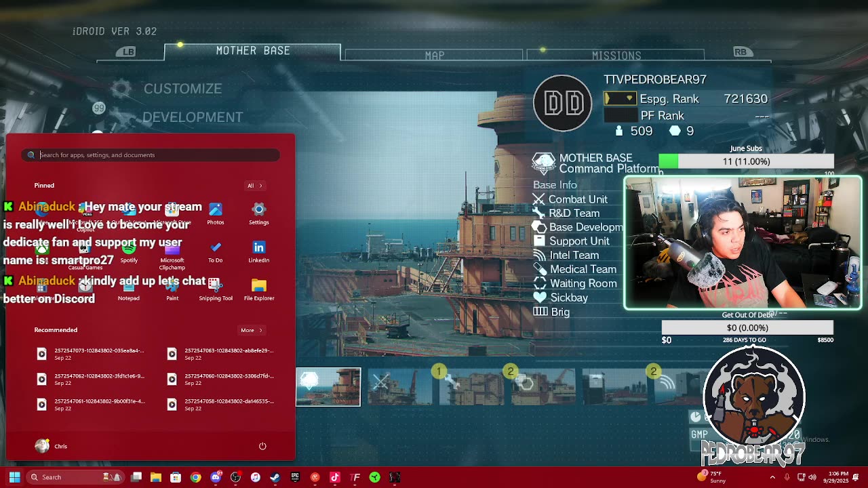868x488 pixels.
Task: Expand All pinned apps
Action: click(255, 186)
